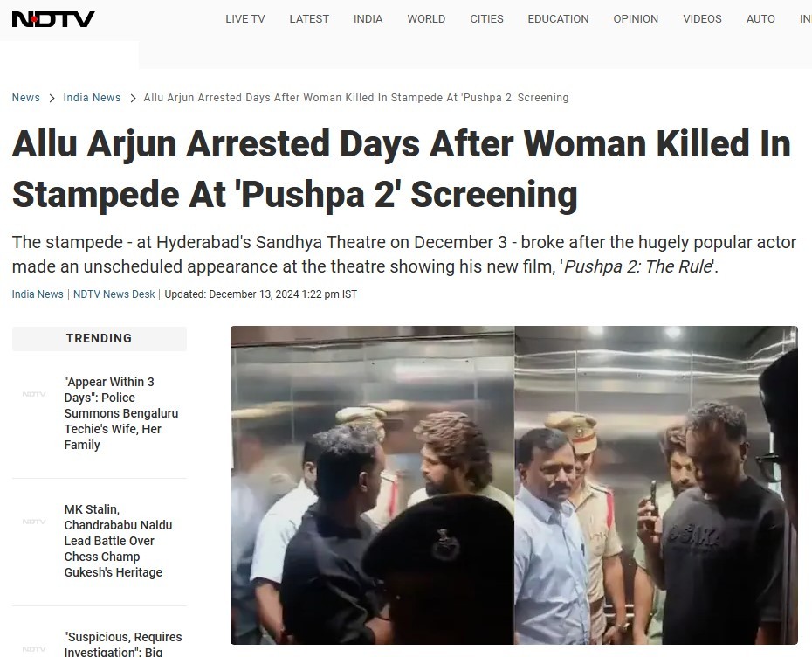812x657 pixels.
Task: Open the LIVE TV menu item
Action: 245,19
